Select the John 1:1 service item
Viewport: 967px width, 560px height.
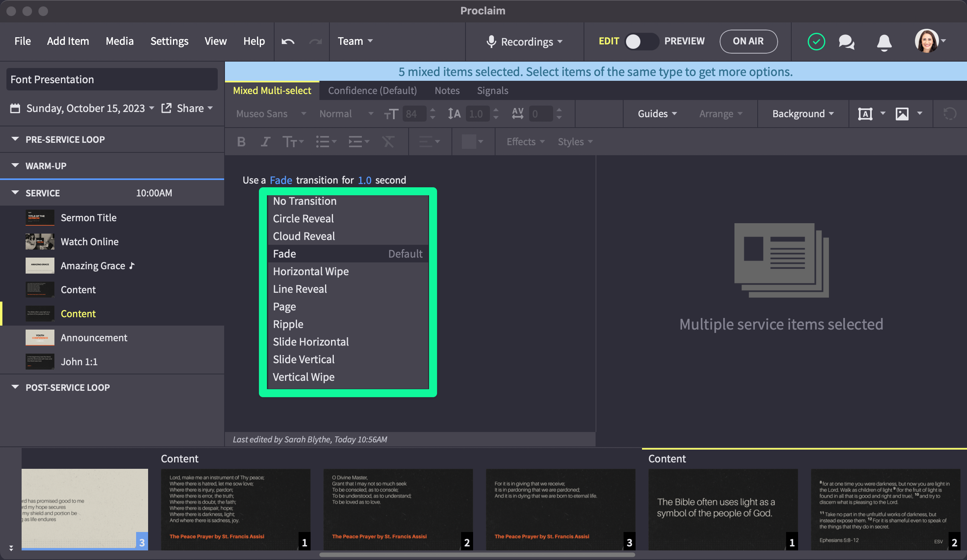pos(112,362)
